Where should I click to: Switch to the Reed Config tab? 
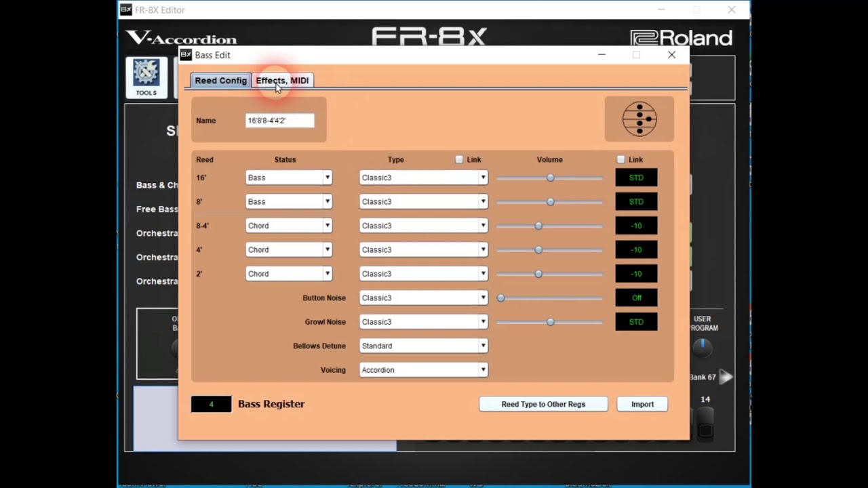click(x=220, y=81)
